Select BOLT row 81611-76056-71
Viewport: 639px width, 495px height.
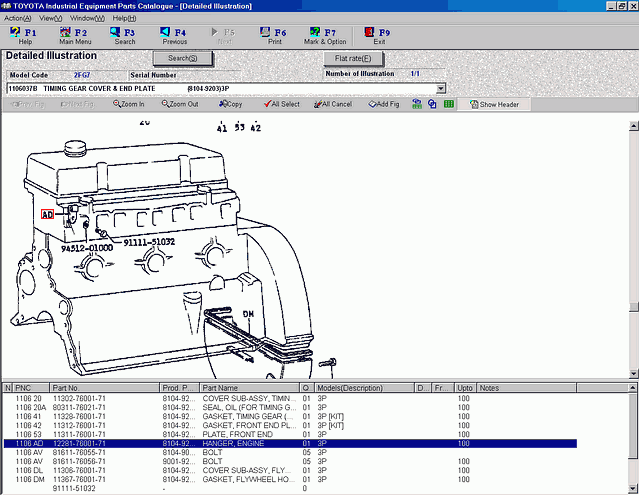[x=290, y=461]
